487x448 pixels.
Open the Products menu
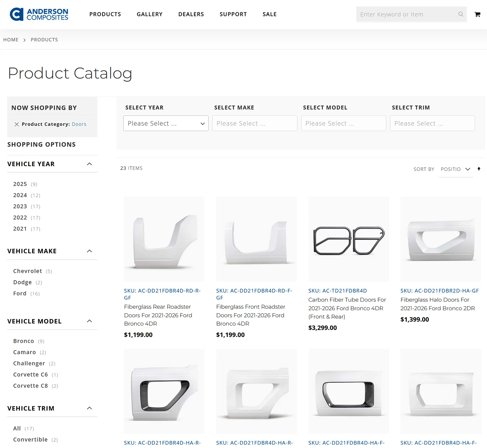point(105,14)
